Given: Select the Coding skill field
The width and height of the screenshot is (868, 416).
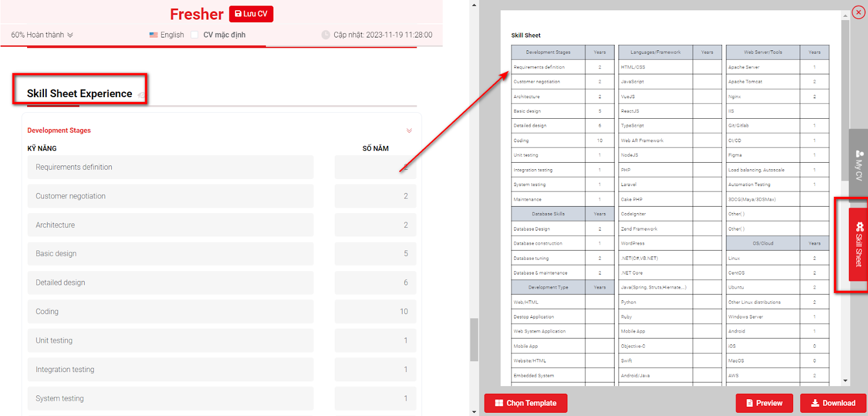Looking at the screenshot, I should [170, 311].
